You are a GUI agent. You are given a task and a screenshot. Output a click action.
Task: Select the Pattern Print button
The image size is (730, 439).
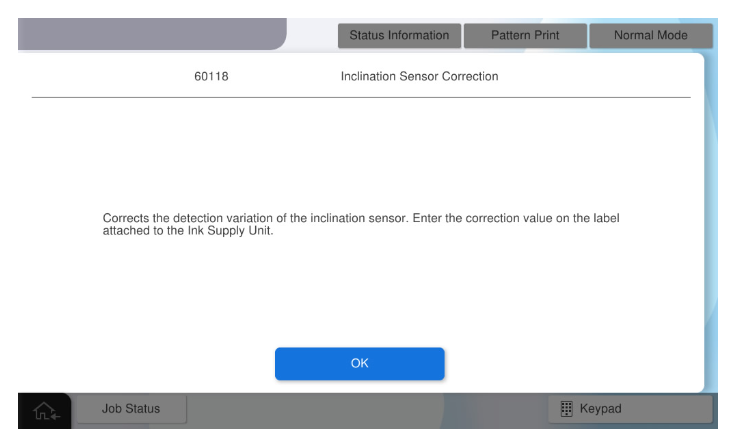point(524,35)
